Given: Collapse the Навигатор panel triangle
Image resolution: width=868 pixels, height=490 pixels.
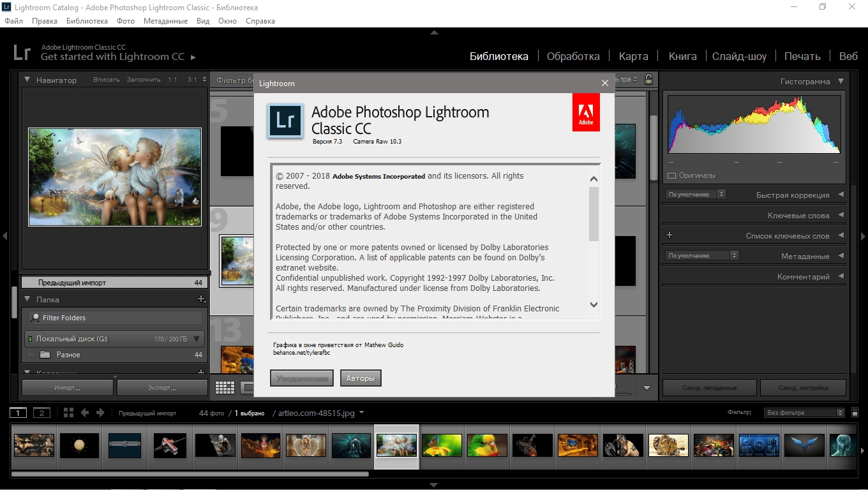Looking at the screenshot, I should [x=27, y=80].
